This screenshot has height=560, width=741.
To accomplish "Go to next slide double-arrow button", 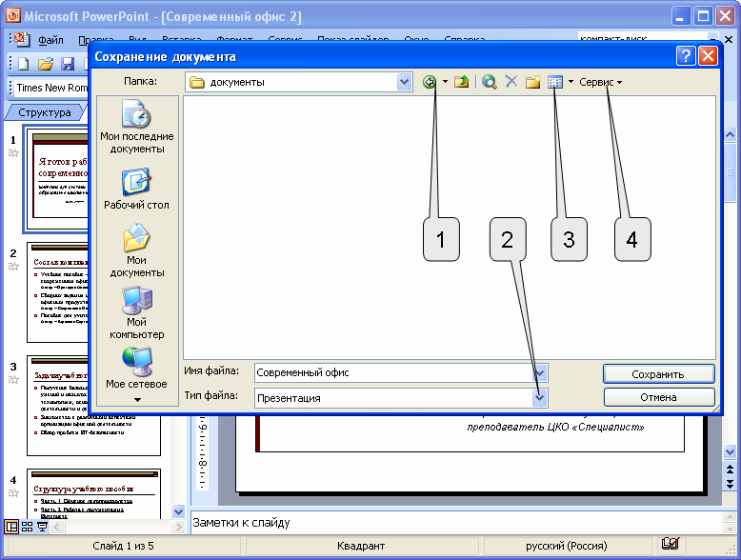I will (731, 484).
